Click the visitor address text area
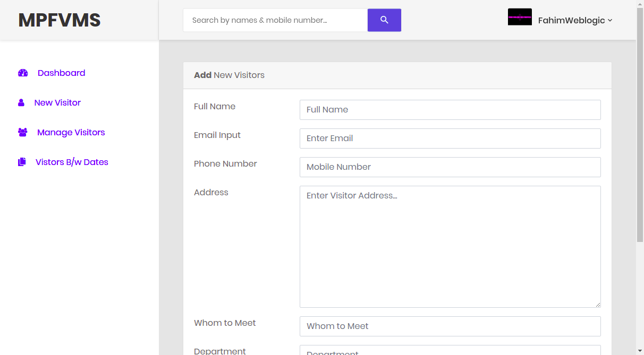The height and width of the screenshot is (355, 644). 450,247
